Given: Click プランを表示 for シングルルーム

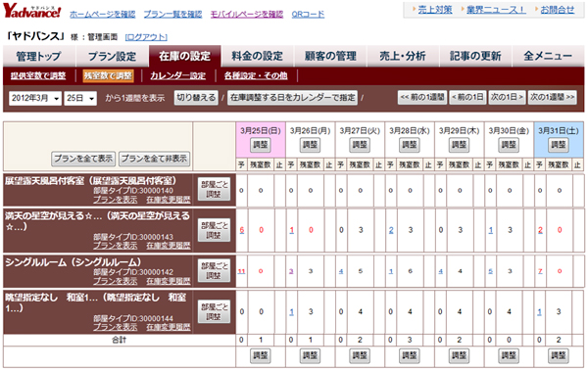Looking at the screenshot, I should (115, 281).
